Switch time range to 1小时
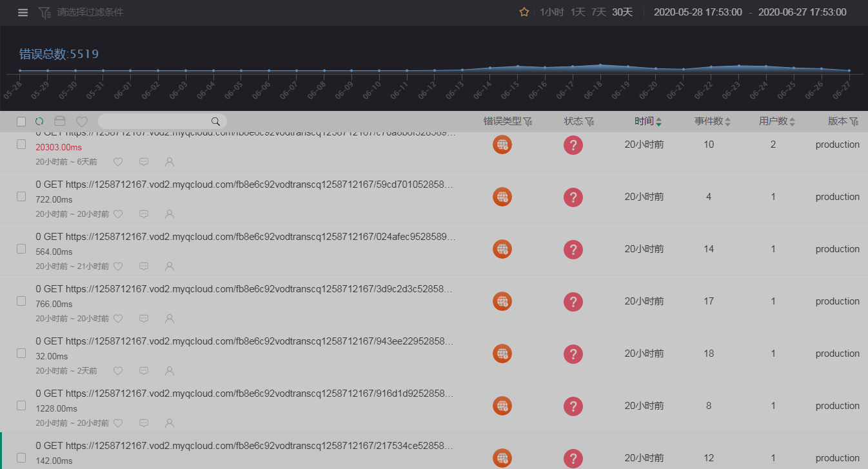The image size is (868, 469). coord(552,12)
